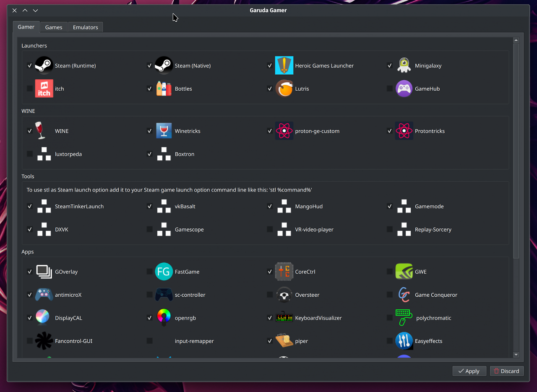
Task: Click the antimicroX gamepad icon
Action: click(x=44, y=295)
